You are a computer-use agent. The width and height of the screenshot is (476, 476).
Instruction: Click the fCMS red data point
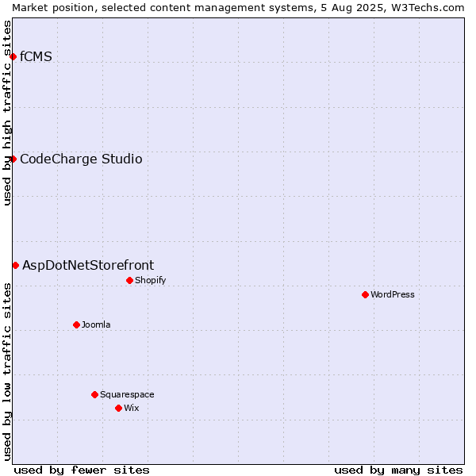click(x=13, y=57)
